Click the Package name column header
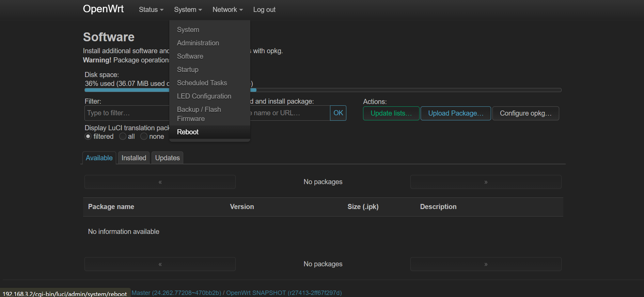The image size is (644, 297). tap(111, 207)
